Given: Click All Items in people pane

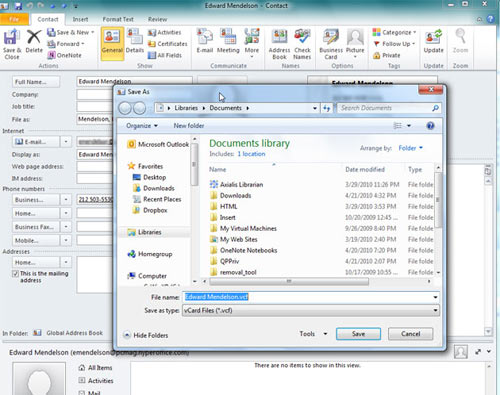Looking at the screenshot, I should pyautogui.click(x=95, y=368).
